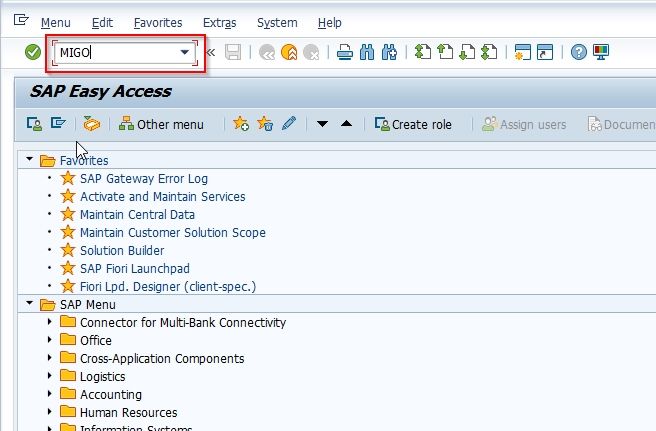Select the Office folder label
Screen dimensions: 656x431
(96, 341)
